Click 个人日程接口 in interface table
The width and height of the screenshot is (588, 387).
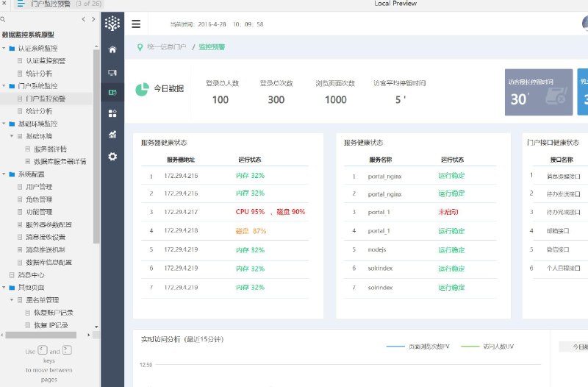pos(563,269)
